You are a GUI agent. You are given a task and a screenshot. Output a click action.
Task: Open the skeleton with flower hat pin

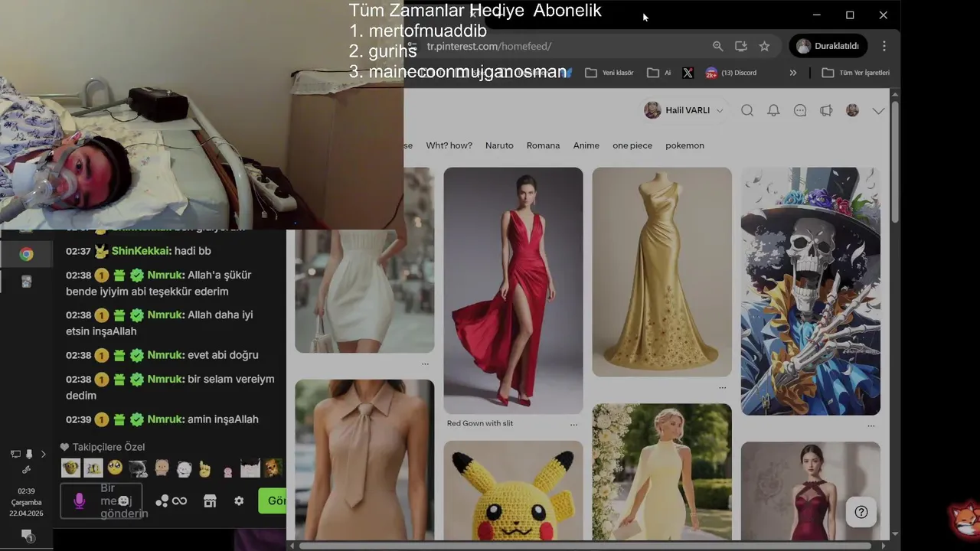coord(810,291)
